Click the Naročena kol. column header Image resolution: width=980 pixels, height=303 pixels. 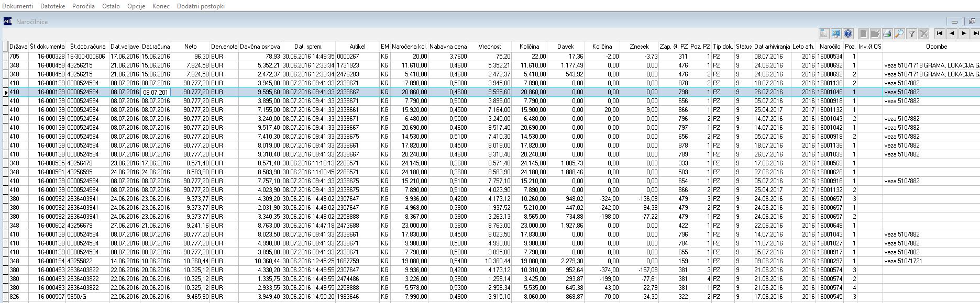click(410, 47)
